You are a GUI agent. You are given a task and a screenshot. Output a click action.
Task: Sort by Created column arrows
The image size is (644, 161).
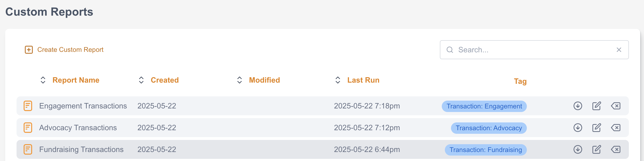pyautogui.click(x=141, y=80)
